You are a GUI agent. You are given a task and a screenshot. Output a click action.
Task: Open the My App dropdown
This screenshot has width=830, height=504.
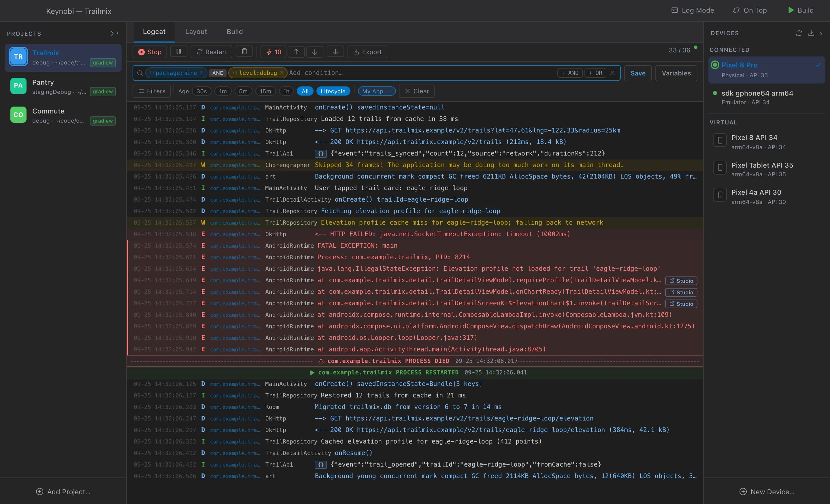[376, 91]
